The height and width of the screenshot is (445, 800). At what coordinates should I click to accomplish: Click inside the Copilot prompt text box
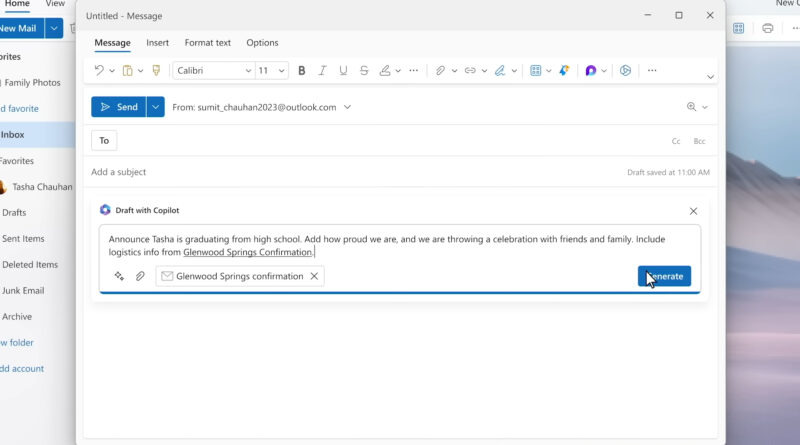(399, 245)
